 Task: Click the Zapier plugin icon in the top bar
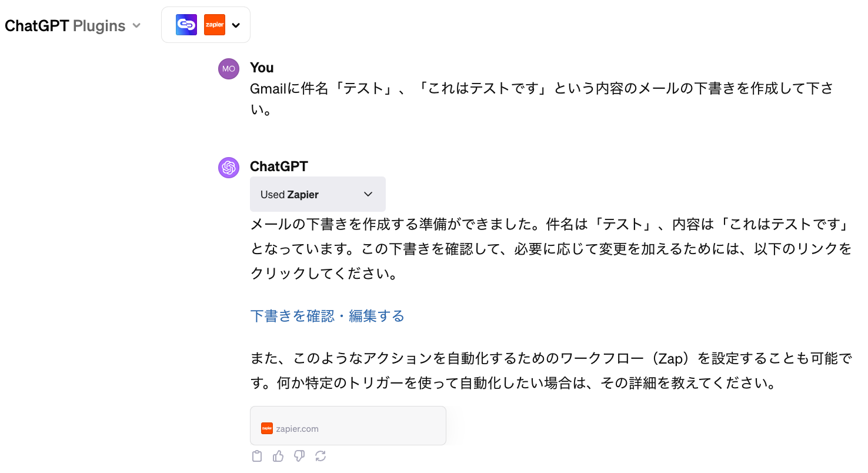click(215, 25)
